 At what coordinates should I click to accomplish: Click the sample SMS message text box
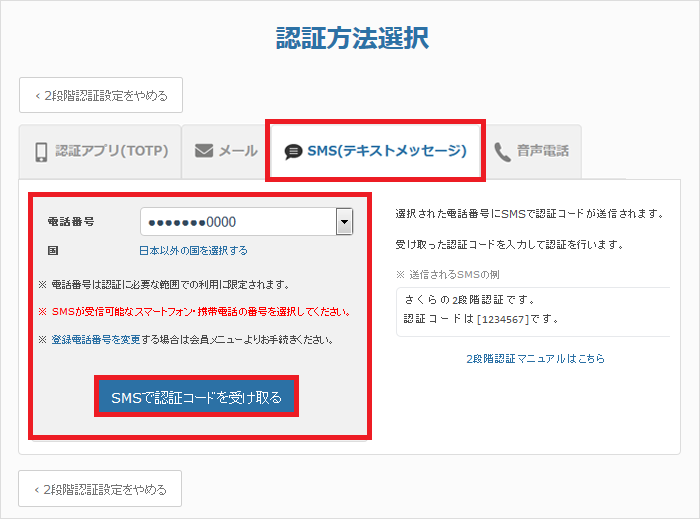(532, 309)
